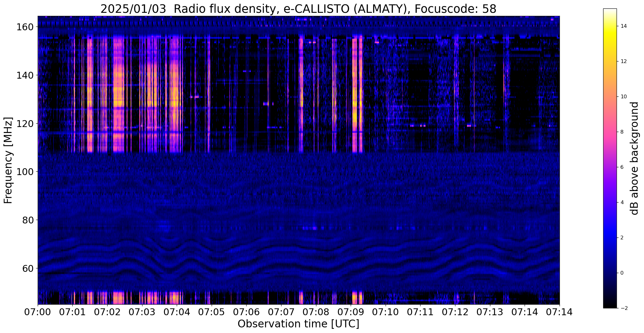The height and width of the screenshot is (333, 644).
Task: Click the 07:02 time tick label
Action: click(107, 312)
